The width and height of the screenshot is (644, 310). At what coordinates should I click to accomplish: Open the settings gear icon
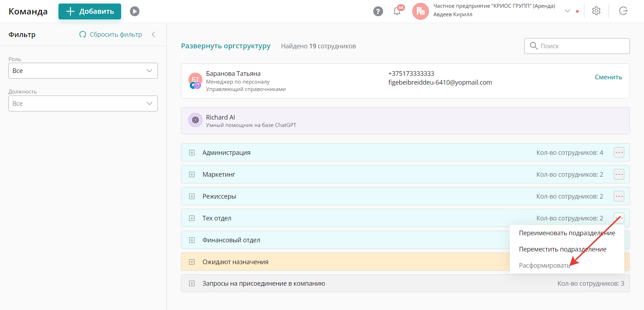tap(596, 11)
